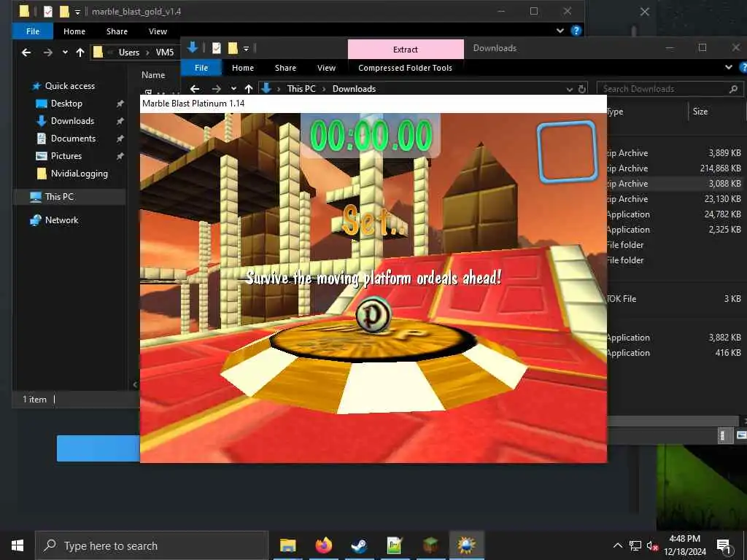This screenshot has width=747, height=560.
Task: Select the Application row sized 416 KB
Action: pyautogui.click(x=675, y=353)
